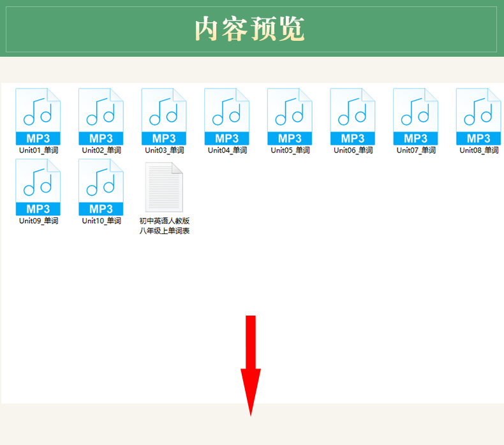Click the file name text Unit08_单词
The width and height of the screenshot is (504, 445).
pos(479,150)
